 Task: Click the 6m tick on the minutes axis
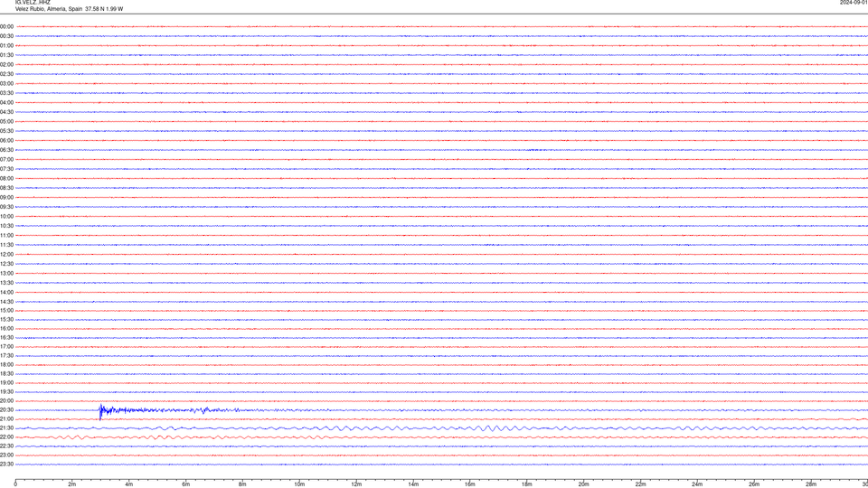point(186,484)
